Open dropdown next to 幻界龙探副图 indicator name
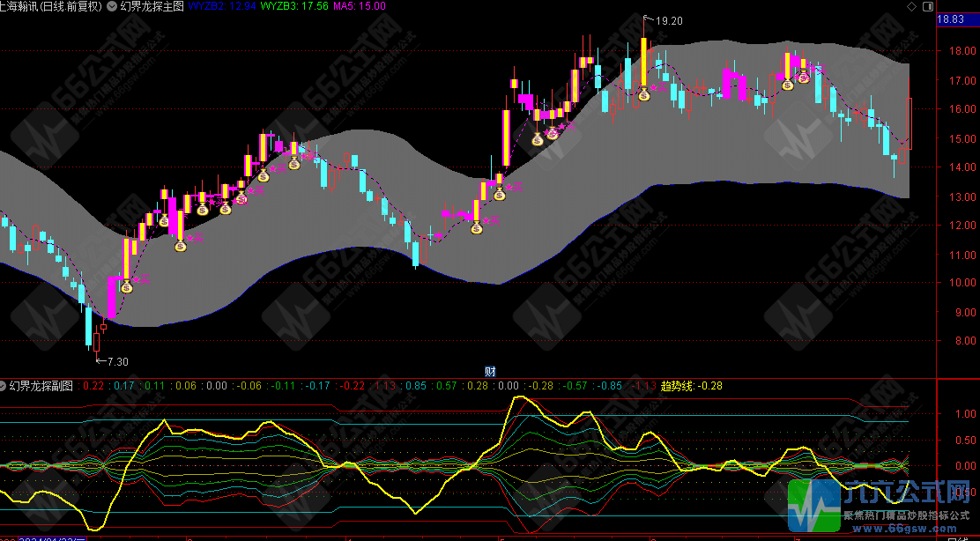980x541 pixels. [4, 385]
